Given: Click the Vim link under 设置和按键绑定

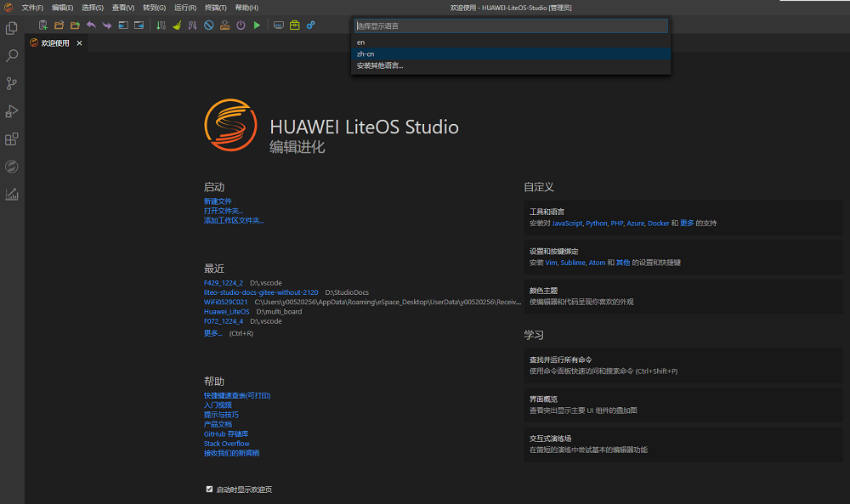Looking at the screenshot, I should (x=552, y=263).
